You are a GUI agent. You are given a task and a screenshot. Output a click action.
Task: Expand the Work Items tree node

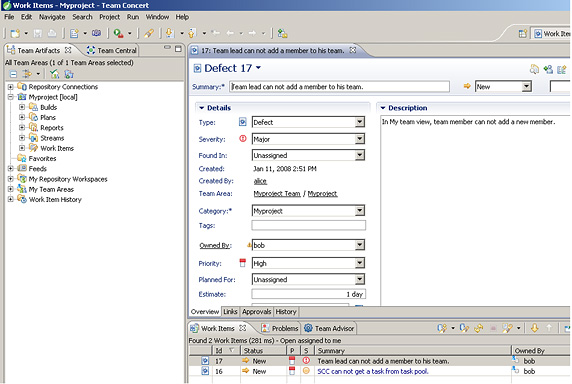coord(22,148)
